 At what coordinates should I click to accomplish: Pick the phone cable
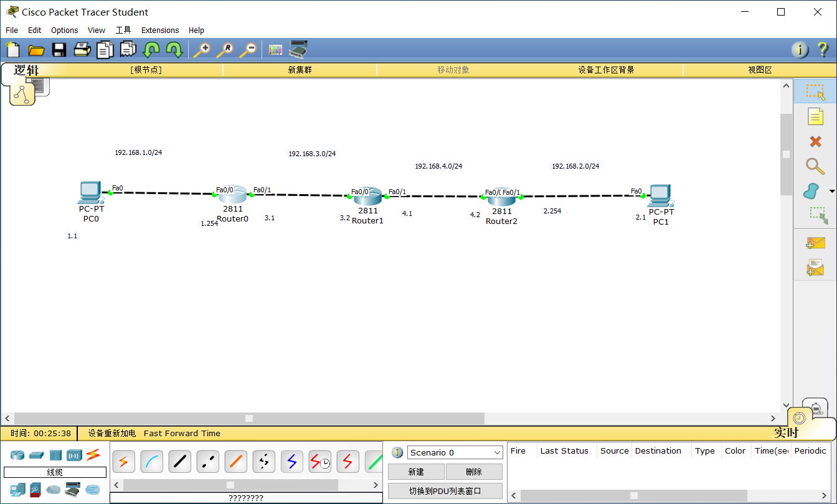coord(263,462)
